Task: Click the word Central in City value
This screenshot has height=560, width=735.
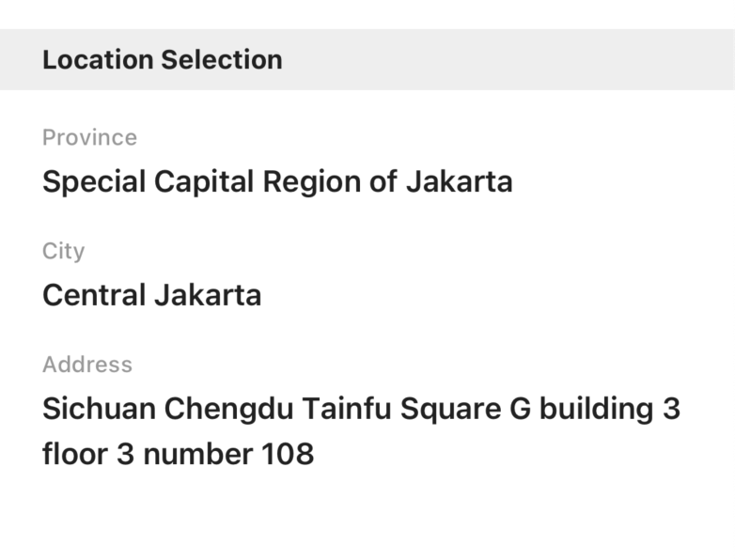Action: [x=94, y=295]
